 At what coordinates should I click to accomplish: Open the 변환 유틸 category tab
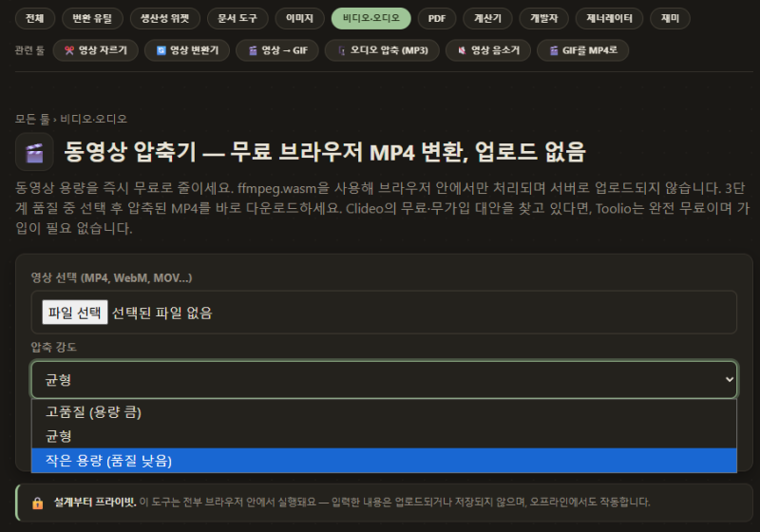(92, 18)
